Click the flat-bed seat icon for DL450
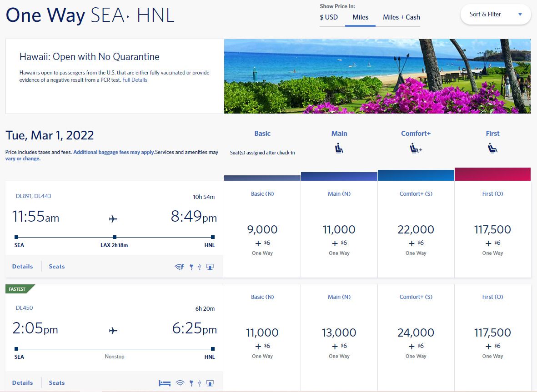Screen dimensions: 537x392 coord(165,383)
